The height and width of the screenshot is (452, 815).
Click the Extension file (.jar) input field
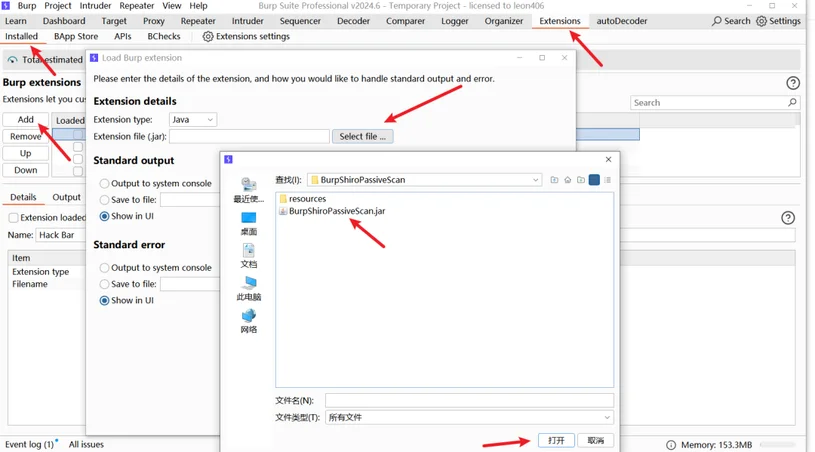[249, 136]
